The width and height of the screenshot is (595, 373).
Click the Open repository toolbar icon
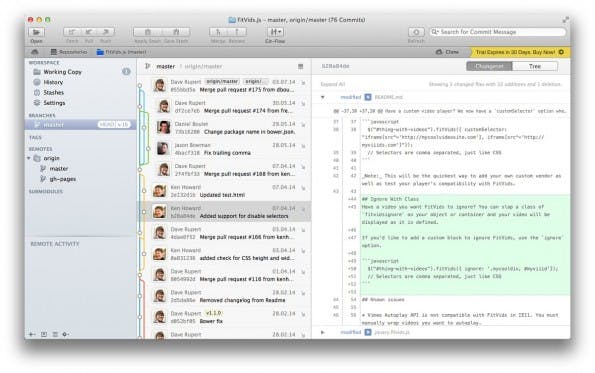[36, 32]
